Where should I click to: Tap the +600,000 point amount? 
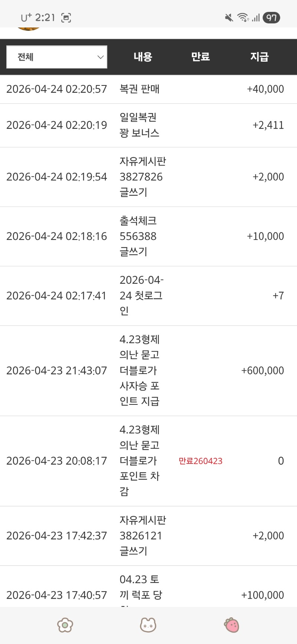tap(262, 371)
